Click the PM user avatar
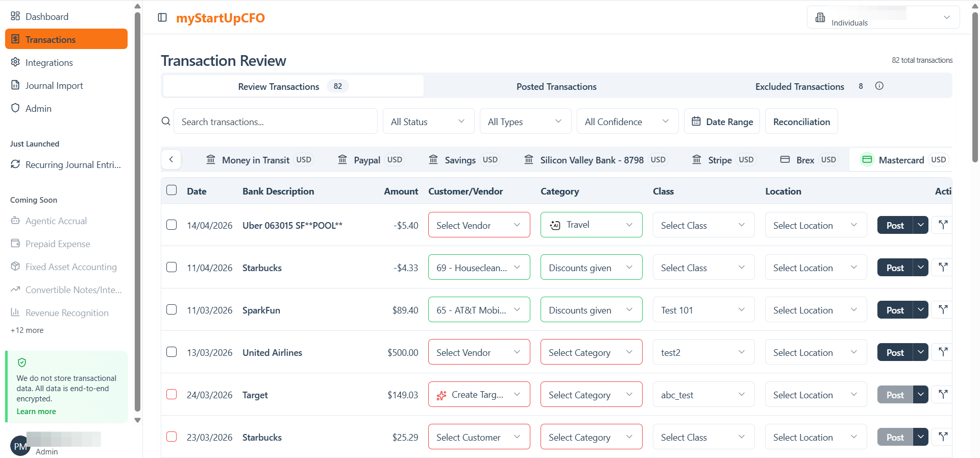Image resolution: width=980 pixels, height=458 pixels. pos(20,446)
